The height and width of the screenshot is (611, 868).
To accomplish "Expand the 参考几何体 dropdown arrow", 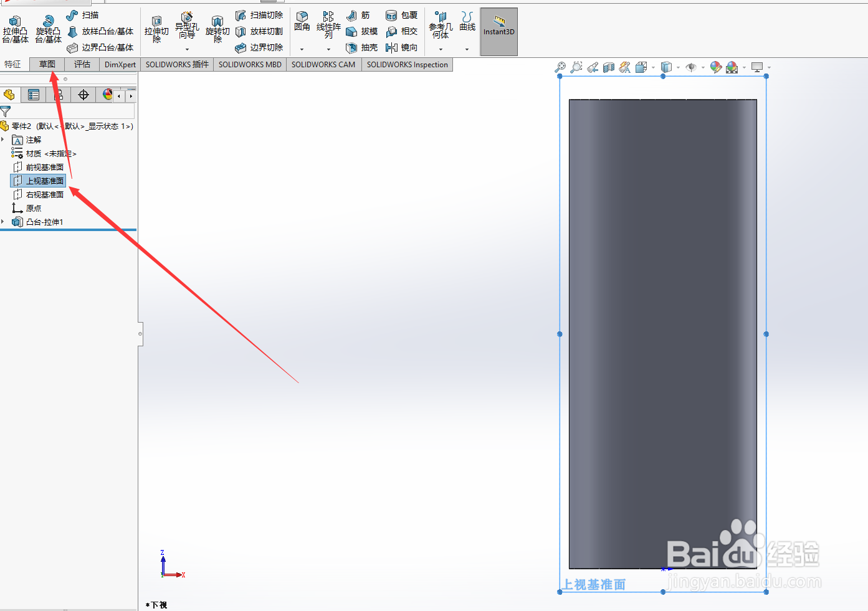I will 441,49.
